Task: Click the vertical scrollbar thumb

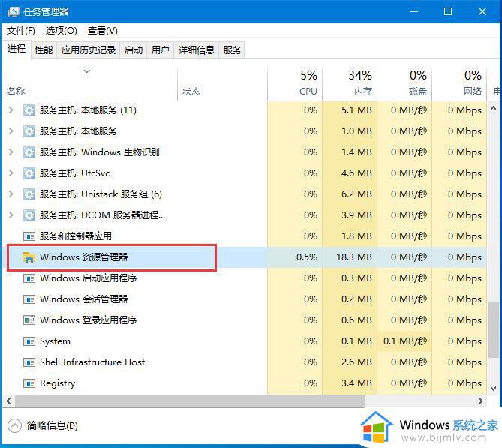Action: (493, 330)
